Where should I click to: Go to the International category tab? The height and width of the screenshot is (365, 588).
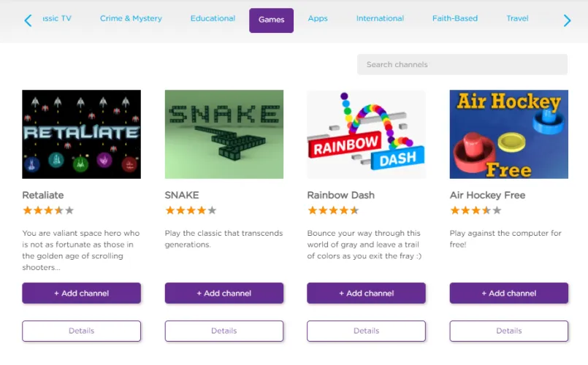coord(380,19)
